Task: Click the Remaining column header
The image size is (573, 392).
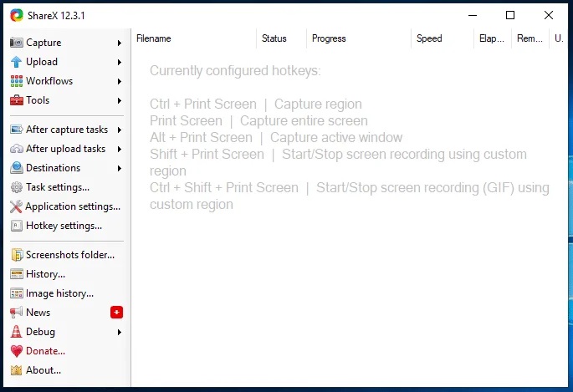Action: [x=530, y=38]
